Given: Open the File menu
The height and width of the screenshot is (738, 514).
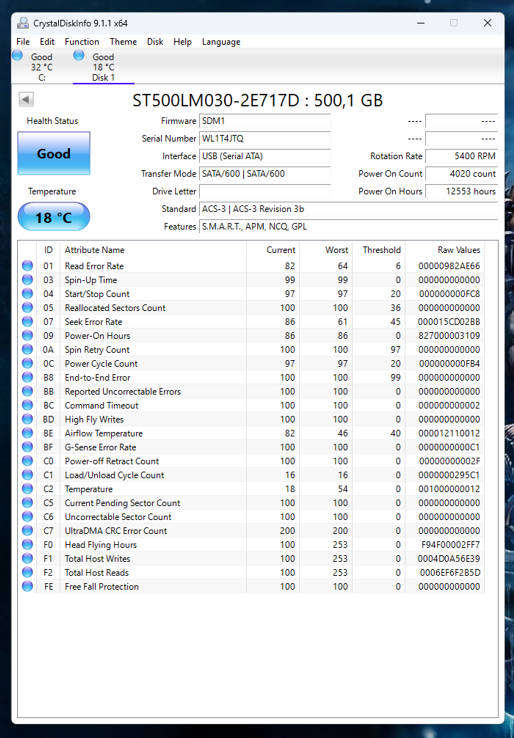Looking at the screenshot, I should point(23,41).
